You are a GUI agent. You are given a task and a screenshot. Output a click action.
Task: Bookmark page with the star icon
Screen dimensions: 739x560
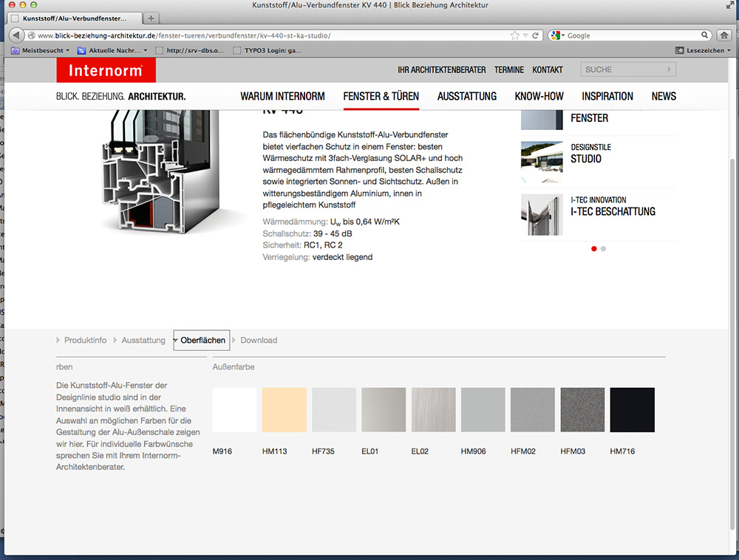(x=514, y=35)
